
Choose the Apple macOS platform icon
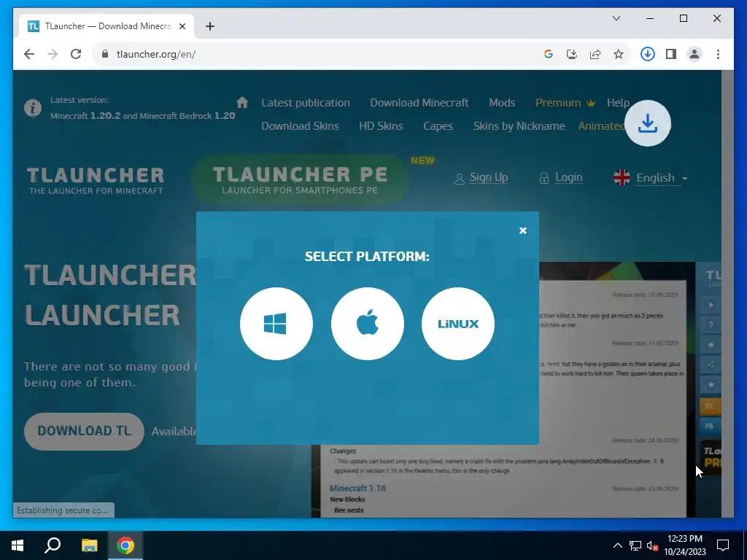[x=368, y=324]
